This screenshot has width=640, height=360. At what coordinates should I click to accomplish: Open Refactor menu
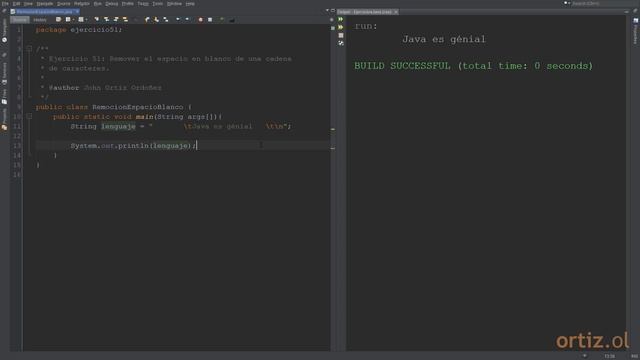click(82, 4)
